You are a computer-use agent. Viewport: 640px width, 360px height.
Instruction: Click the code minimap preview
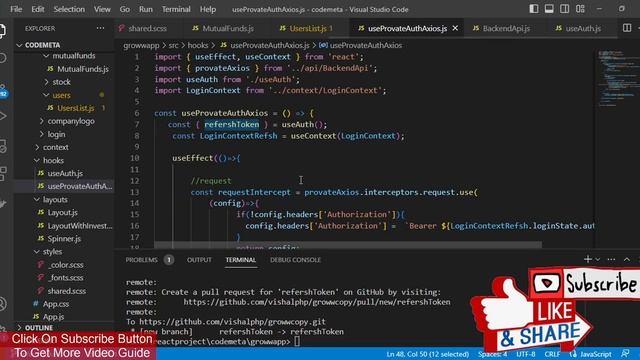616,78
